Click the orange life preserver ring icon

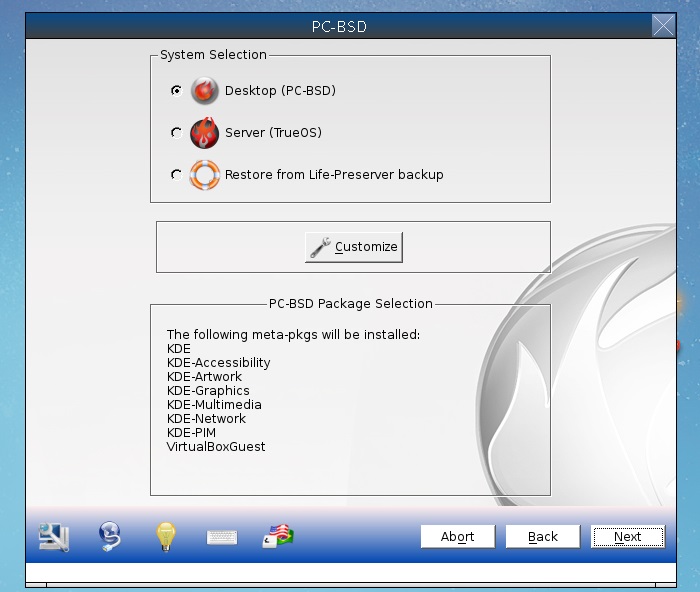(204, 175)
